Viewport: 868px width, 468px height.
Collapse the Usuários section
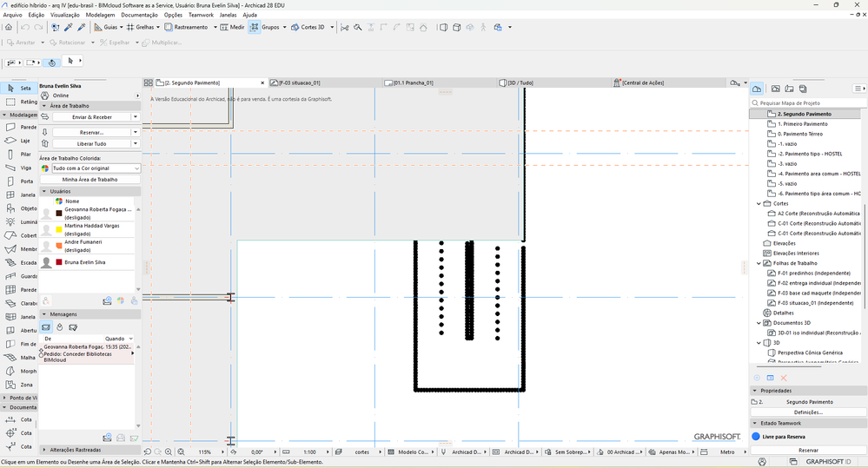click(x=44, y=191)
